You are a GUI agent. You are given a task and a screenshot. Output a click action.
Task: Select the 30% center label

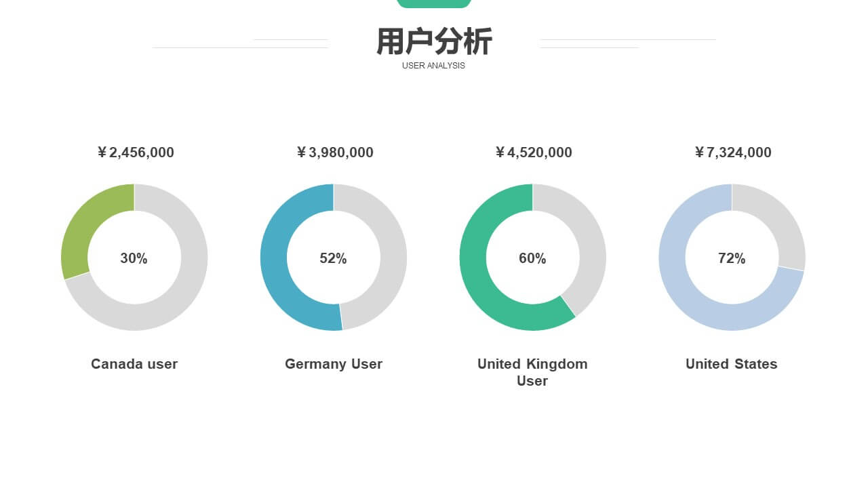click(134, 258)
